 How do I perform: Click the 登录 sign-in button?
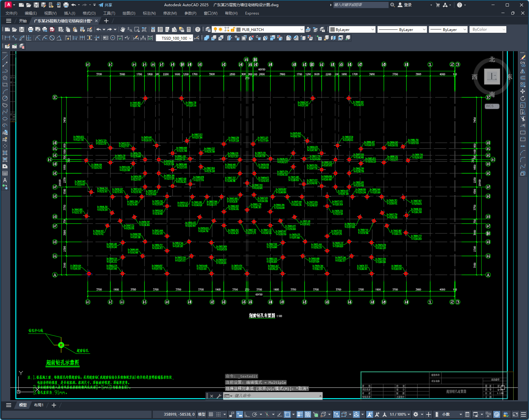click(x=405, y=5)
